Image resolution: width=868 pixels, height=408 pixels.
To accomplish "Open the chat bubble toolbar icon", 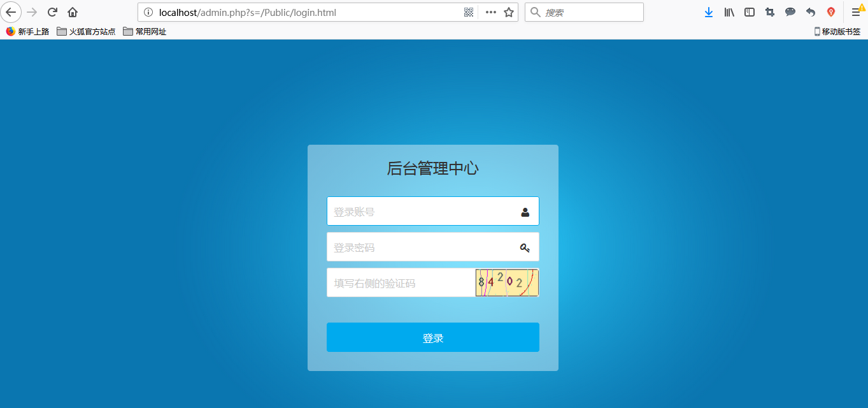I will (x=790, y=12).
